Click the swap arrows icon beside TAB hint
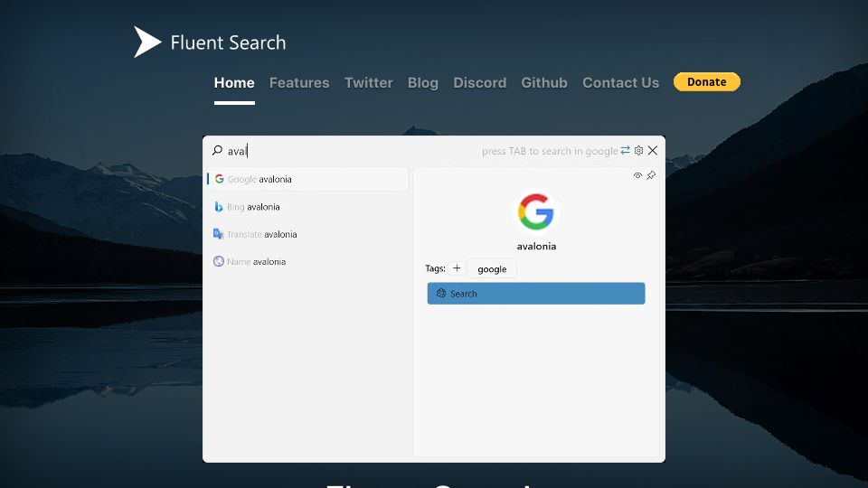 pos(625,150)
